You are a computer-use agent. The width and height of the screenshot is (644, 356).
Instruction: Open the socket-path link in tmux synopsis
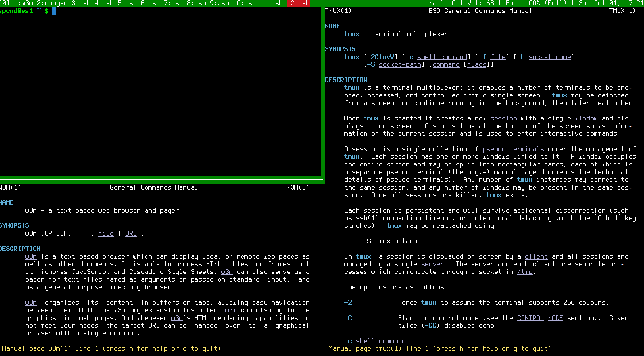pos(400,65)
